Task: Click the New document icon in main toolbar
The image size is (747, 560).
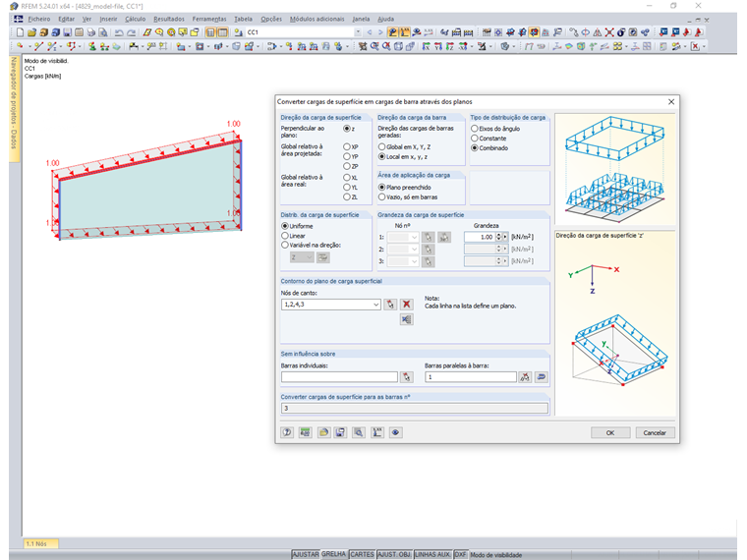Action: click(x=20, y=32)
